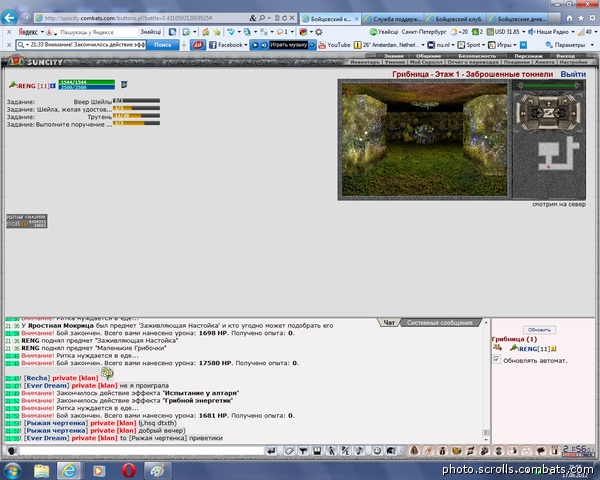Launch Opera from the Windows taskbar

(129, 470)
